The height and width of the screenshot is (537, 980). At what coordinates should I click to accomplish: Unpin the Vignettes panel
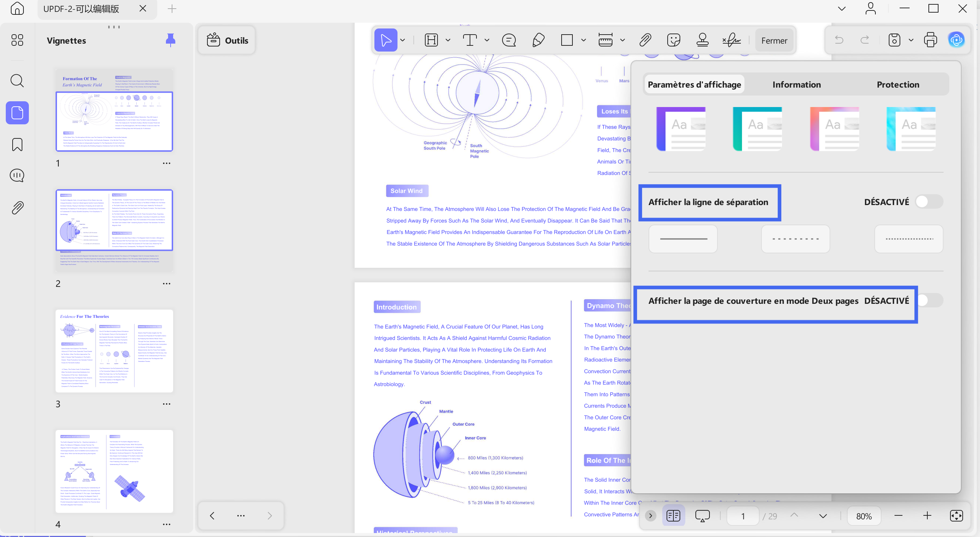[171, 40]
